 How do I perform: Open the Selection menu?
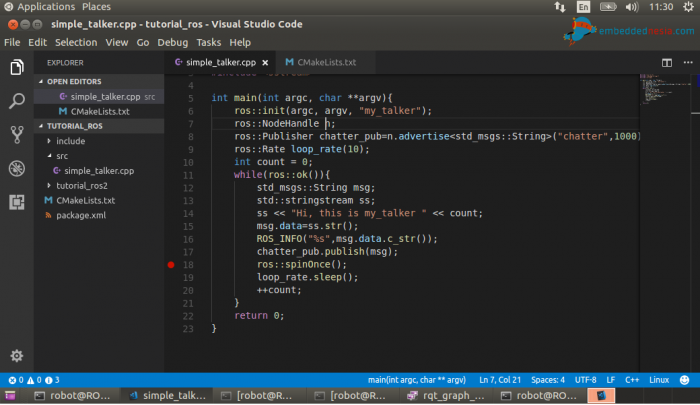point(76,42)
